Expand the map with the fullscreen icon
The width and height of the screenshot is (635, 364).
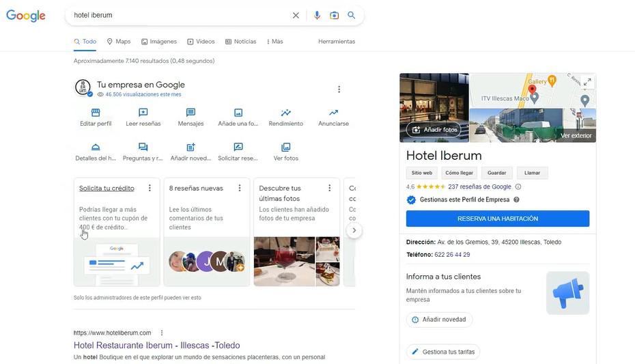587,82
